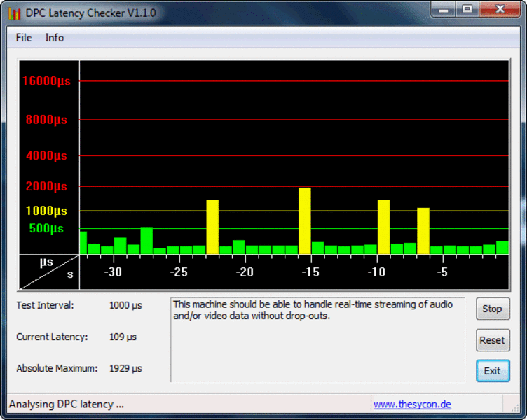Click the Current Latency label
This screenshot has width=527, height=420.
coord(52,337)
